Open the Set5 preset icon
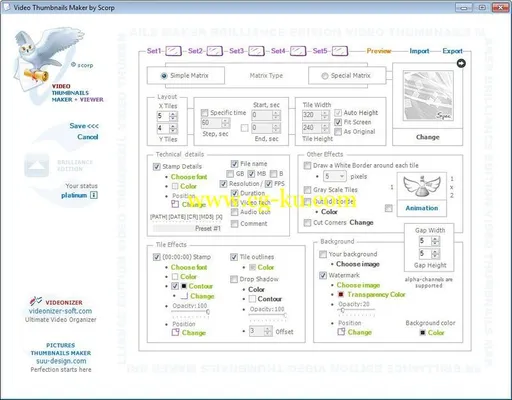The image size is (512, 400). pos(340,51)
